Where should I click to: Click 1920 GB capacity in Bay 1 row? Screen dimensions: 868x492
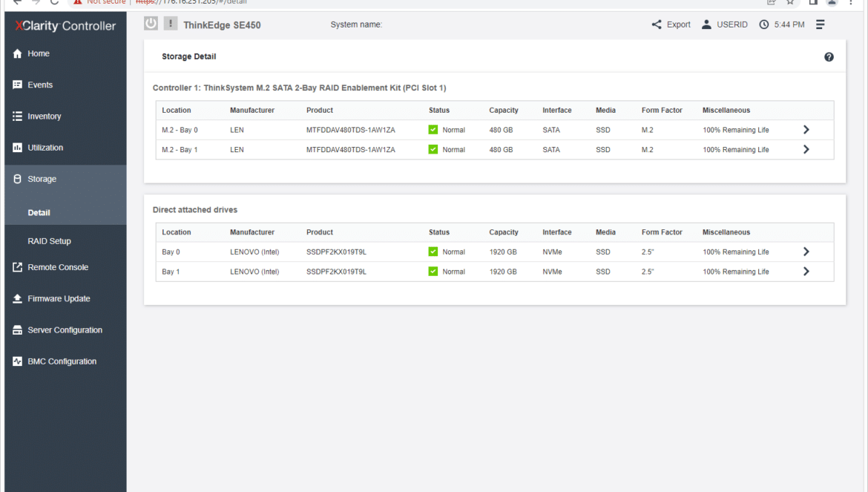point(503,272)
